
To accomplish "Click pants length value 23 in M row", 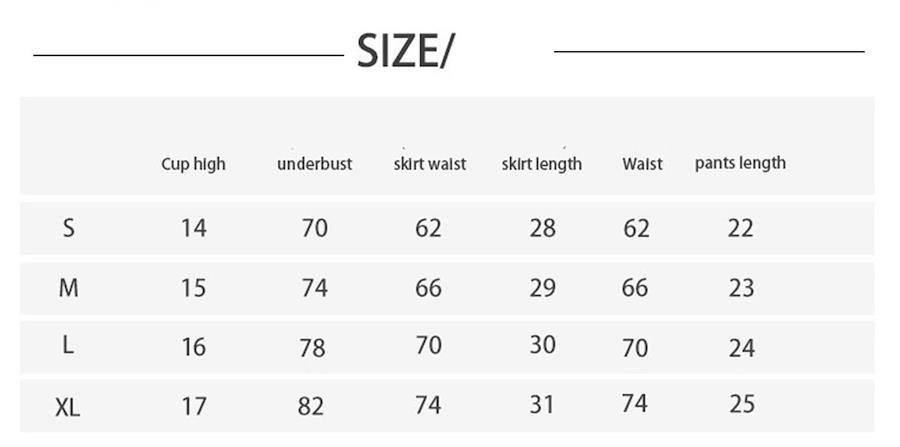I will 741,288.
